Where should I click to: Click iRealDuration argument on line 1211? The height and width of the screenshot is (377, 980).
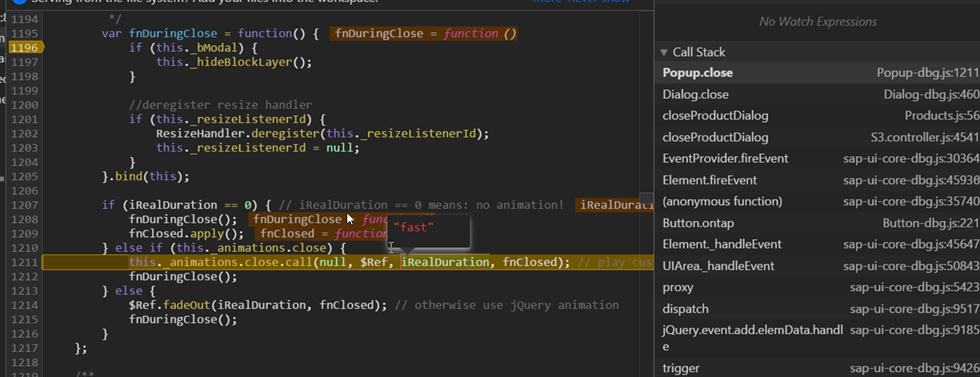446,262
